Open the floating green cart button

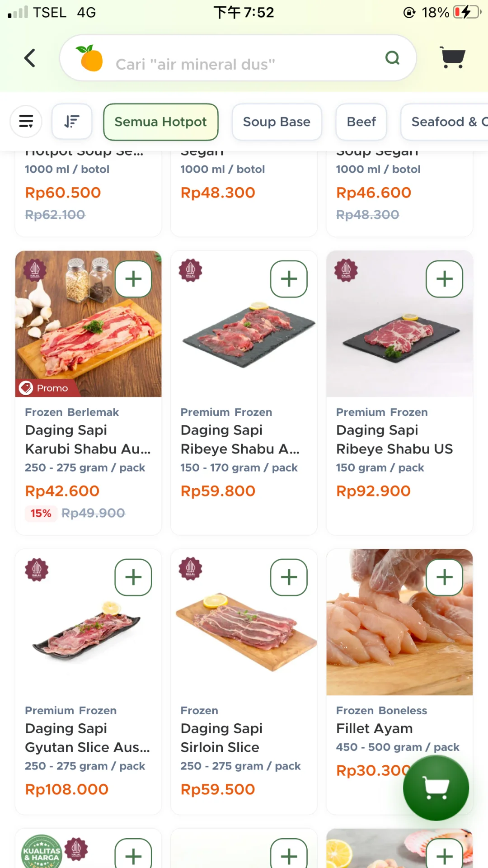436,788
